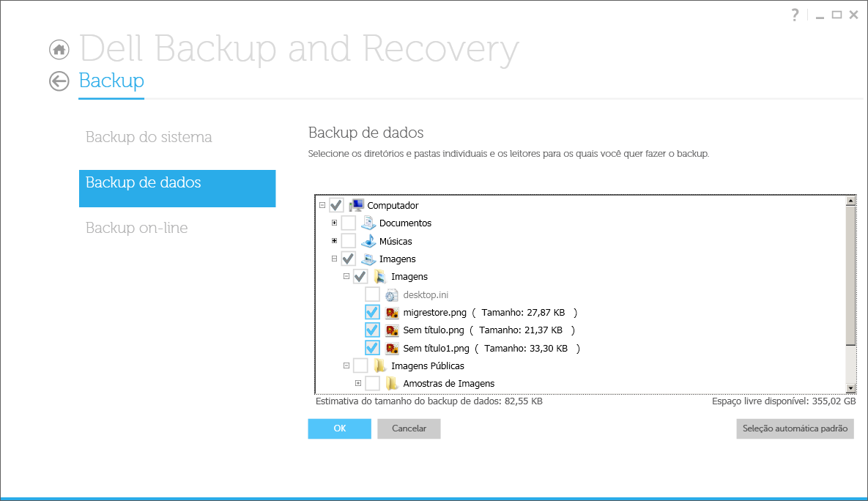
Task: Click the Músicas music note icon
Action: point(368,242)
